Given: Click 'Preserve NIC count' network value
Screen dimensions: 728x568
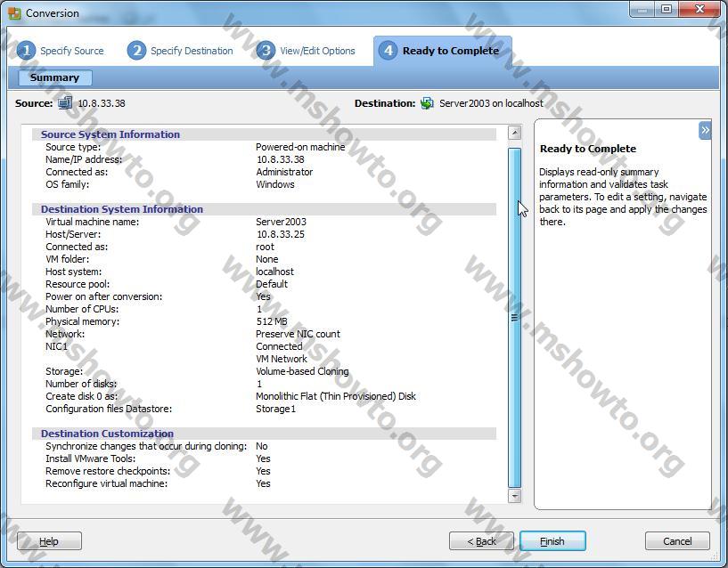Looking at the screenshot, I should coord(299,334).
